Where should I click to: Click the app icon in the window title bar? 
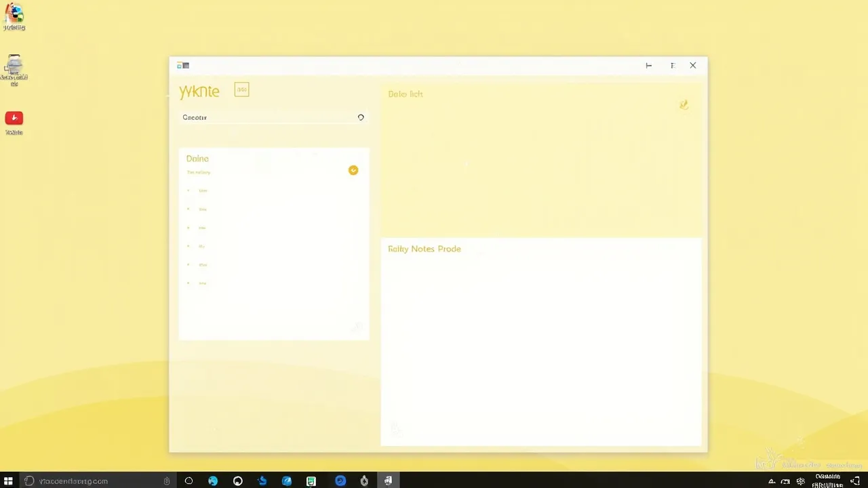tap(183, 66)
